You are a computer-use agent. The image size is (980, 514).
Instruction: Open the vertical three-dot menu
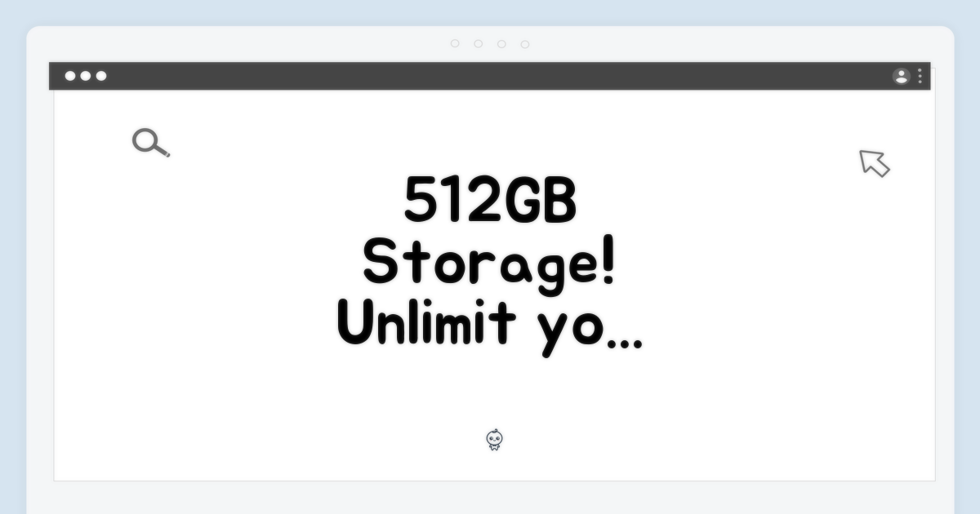click(x=920, y=76)
